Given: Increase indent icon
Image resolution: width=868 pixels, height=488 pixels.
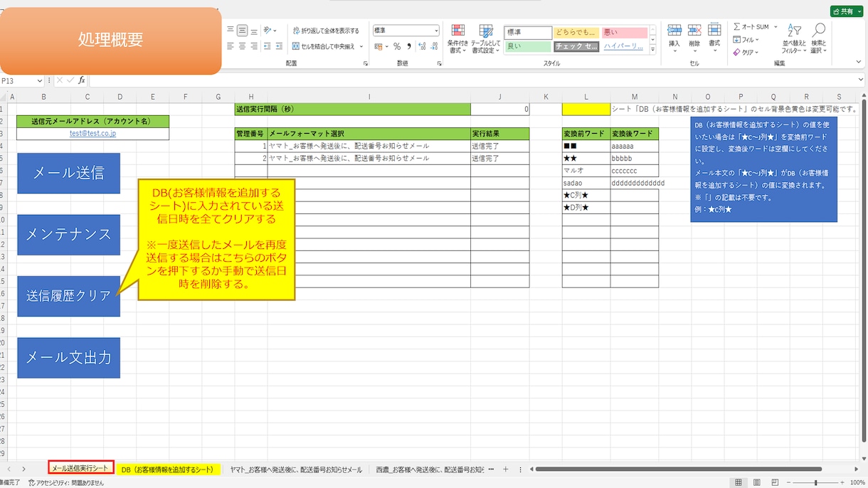Looking at the screenshot, I should 280,46.
